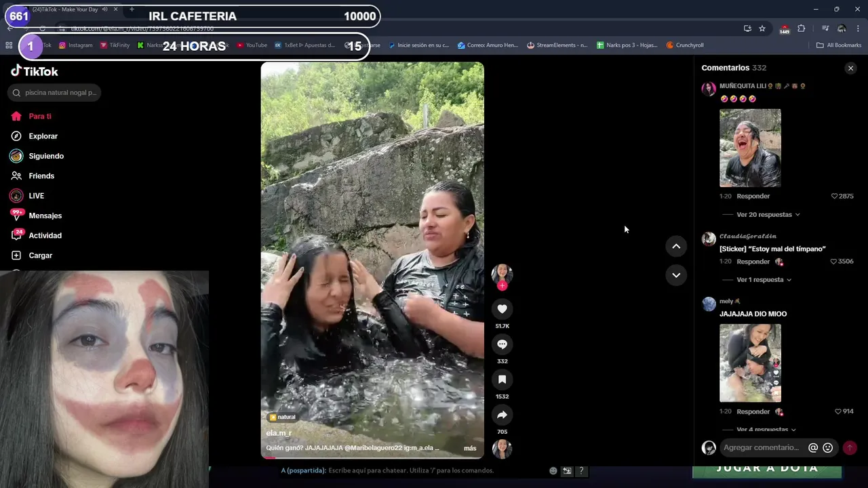Open emoji icon in stream chat bar
This screenshot has height=488, width=868.
(x=553, y=470)
